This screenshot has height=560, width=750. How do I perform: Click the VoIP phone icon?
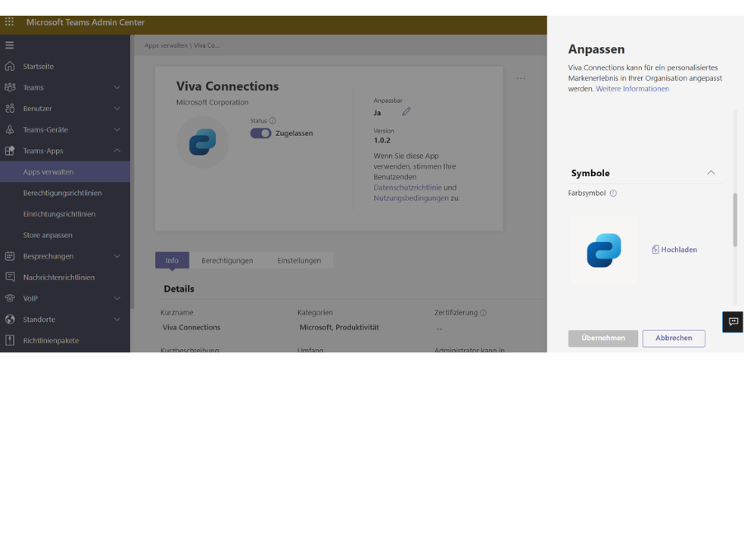pos(10,298)
